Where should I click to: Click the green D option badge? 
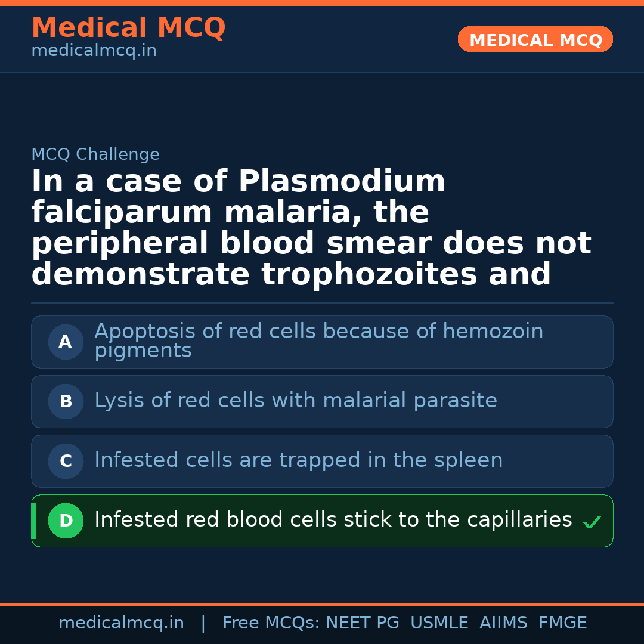coord(66,521)
